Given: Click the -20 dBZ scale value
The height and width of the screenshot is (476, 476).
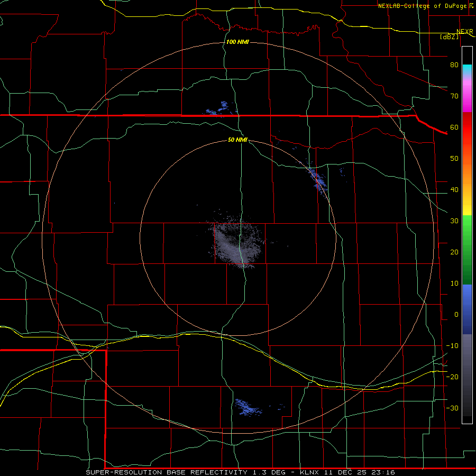Looking at the screenshot, I should (452, 377).
